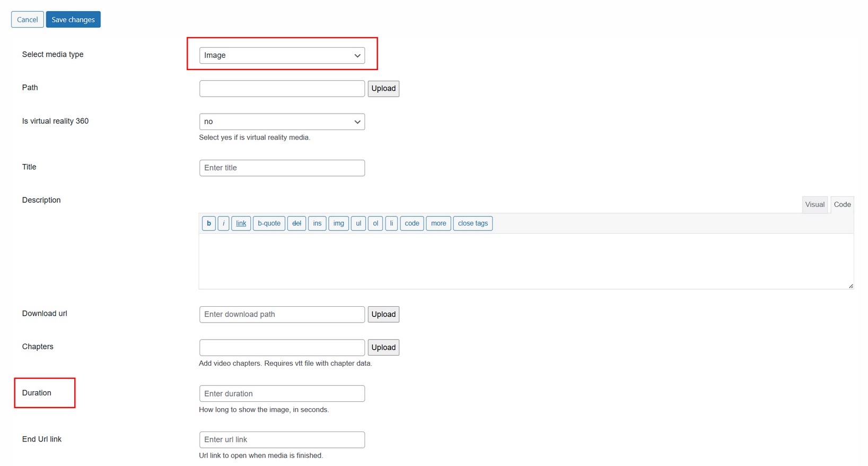Image resolution: width=868 pixels, height=466 pixels.
Task: Click Upload next to Download url field
Action: (x=383, y=314)
